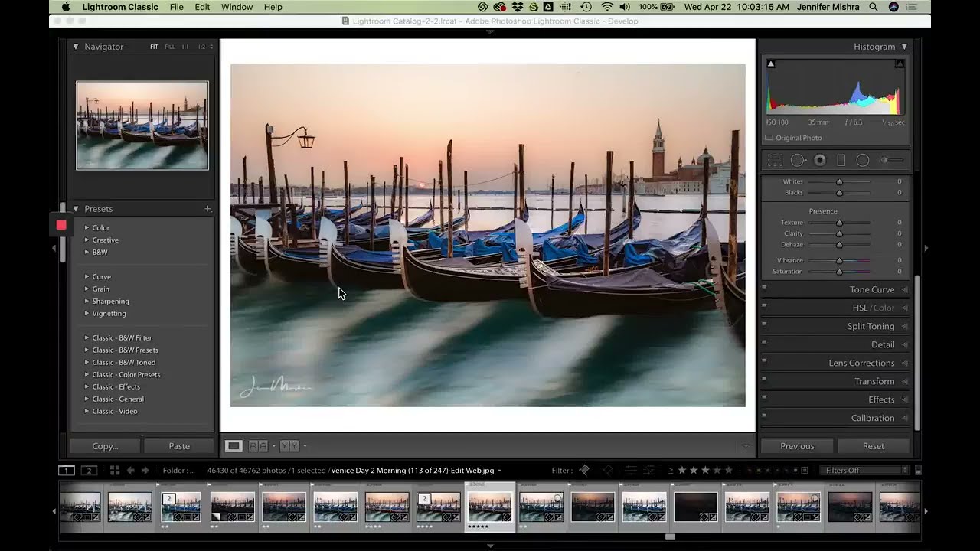Click the Before/After Y|Y view button
This screenshot has height=551, width=980.
pos(289,445)
